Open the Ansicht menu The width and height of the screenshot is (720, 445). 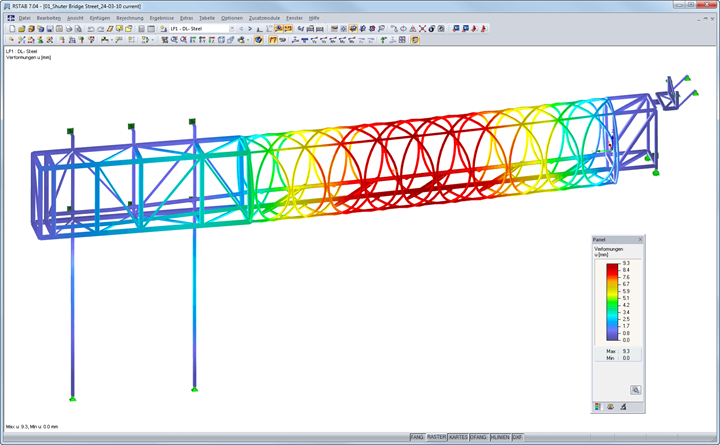[x=75, y=18]
